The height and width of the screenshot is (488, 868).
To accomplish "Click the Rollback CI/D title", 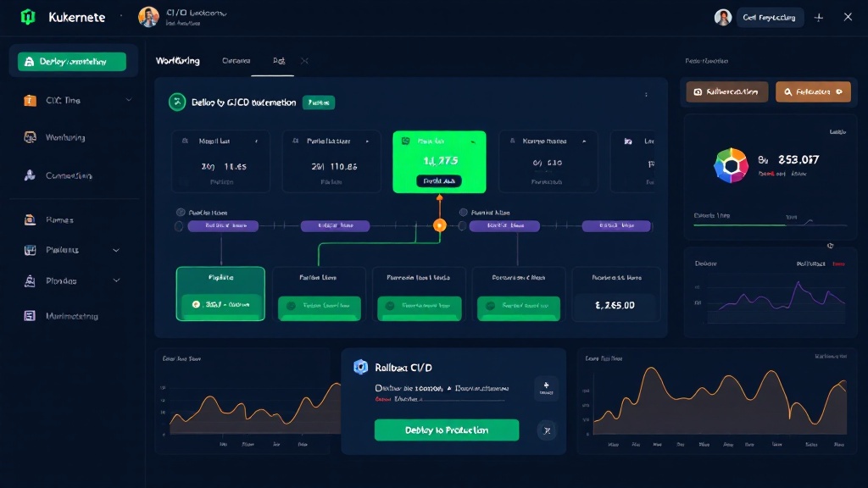I will point(403,368).
